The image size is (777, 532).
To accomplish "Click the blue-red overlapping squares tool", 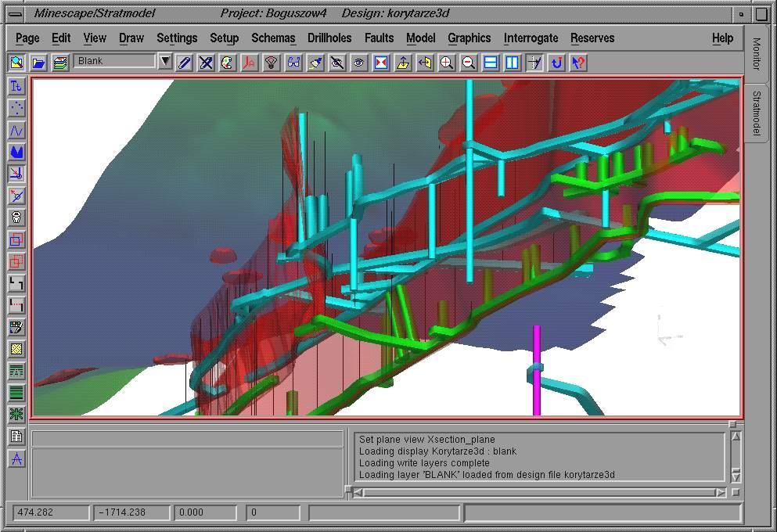I will click(16, 239).
